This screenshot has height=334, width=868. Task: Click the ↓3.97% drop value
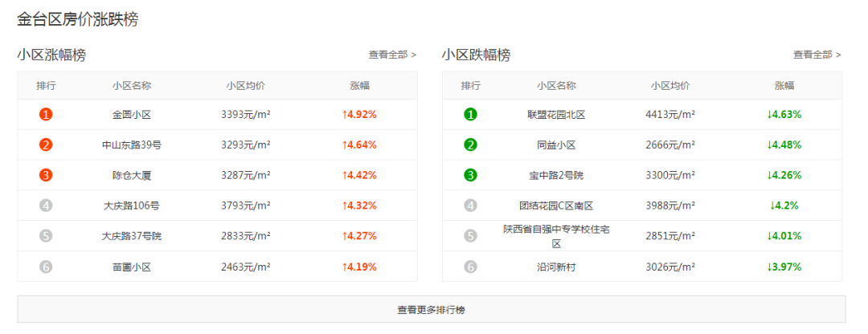coord(784,267)
